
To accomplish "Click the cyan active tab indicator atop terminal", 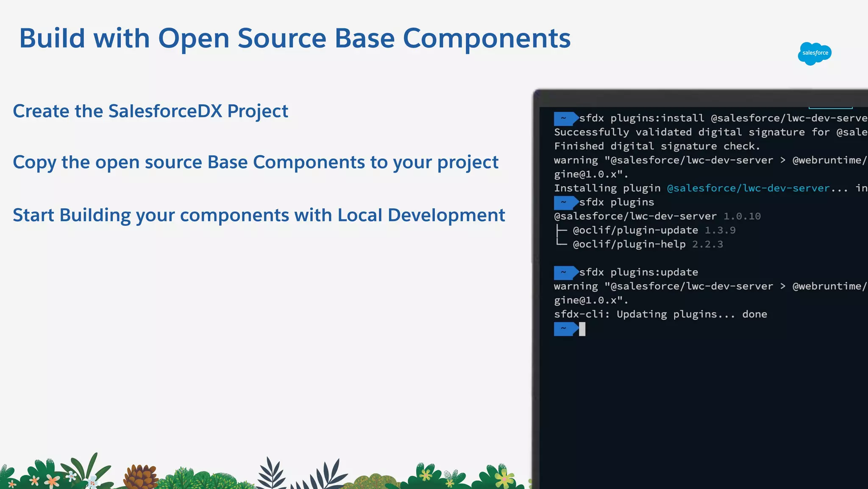I will pos(830,108).
